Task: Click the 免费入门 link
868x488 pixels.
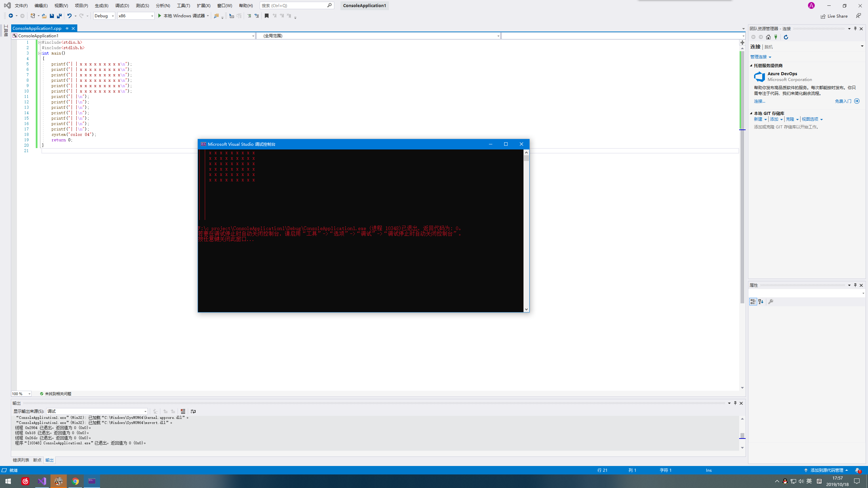Action: [x=843, y=101]
